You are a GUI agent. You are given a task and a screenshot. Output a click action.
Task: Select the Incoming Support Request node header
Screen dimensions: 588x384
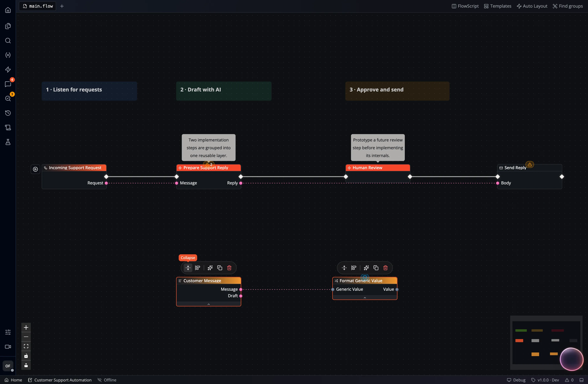pos(74,168)
